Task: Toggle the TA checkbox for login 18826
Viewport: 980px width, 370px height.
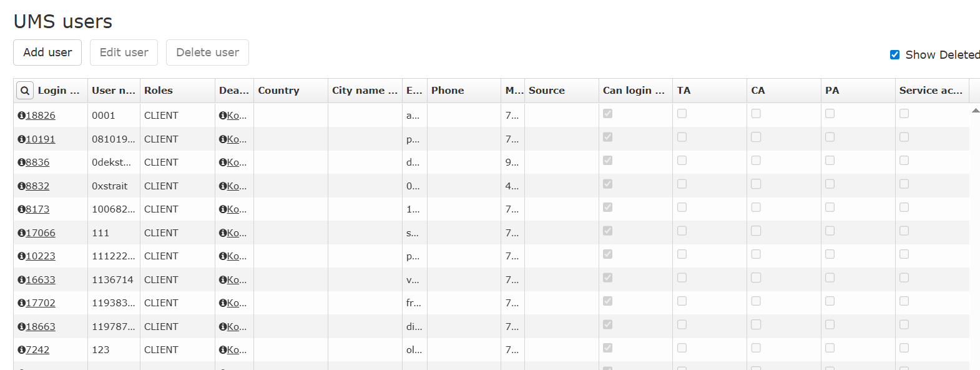Action: click(682, 114)
